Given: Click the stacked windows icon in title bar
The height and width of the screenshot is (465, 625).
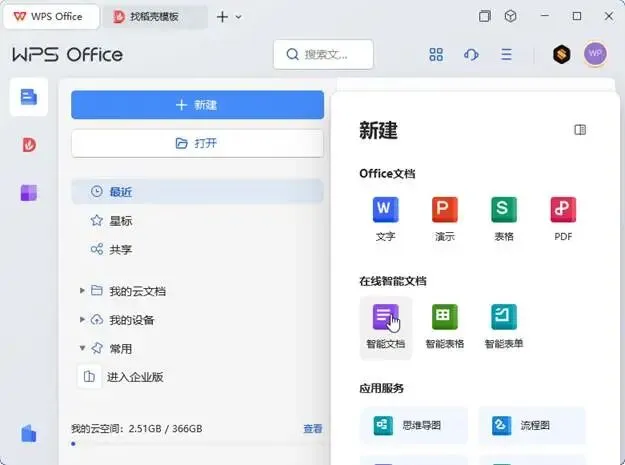Looking at the screenshot, I should point(484,16).
